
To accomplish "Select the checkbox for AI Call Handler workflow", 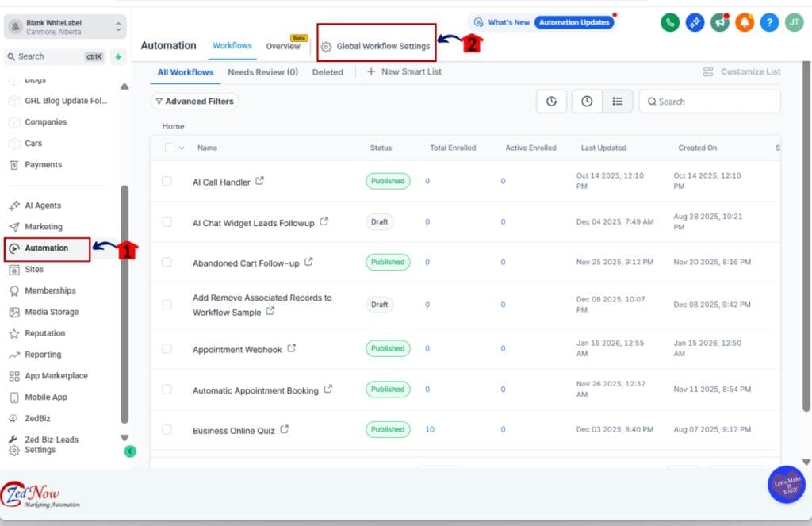I will 168,181.
